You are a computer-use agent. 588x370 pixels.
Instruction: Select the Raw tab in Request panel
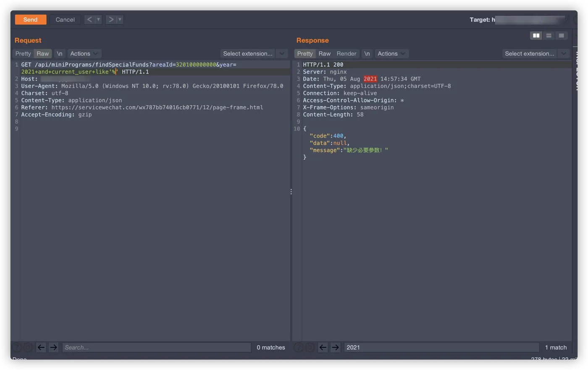pos(43,54)
